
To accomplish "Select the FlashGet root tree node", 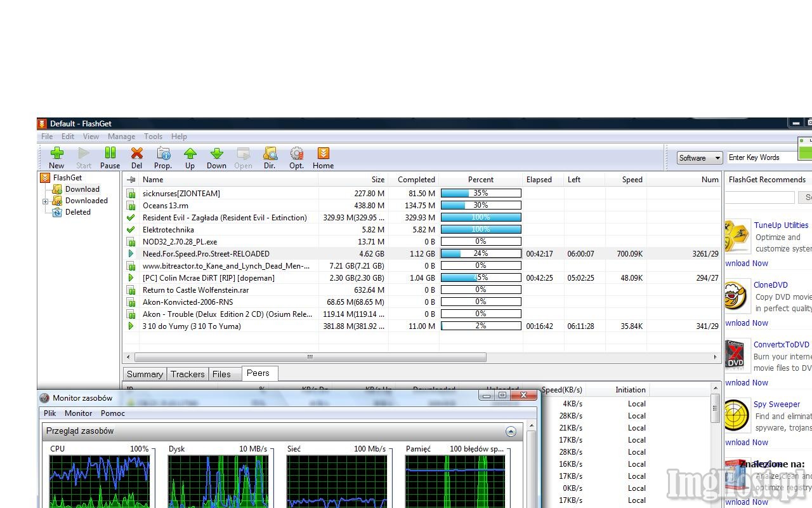I will click(x=67, y=178).
